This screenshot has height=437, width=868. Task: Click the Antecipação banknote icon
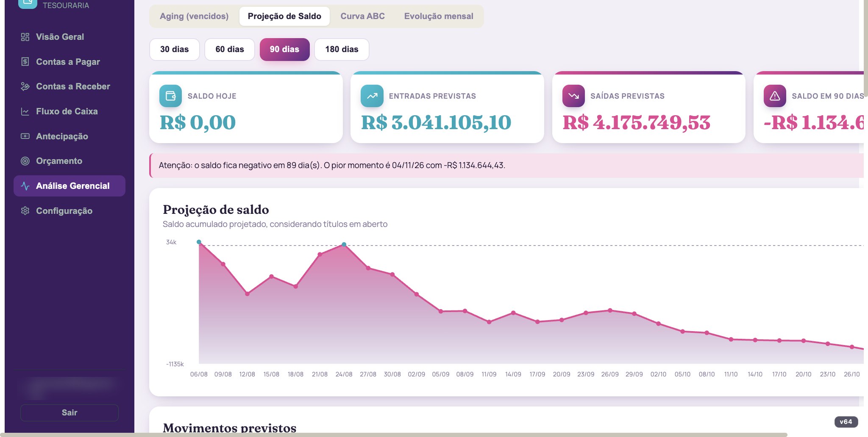click(x=25, y=136)
